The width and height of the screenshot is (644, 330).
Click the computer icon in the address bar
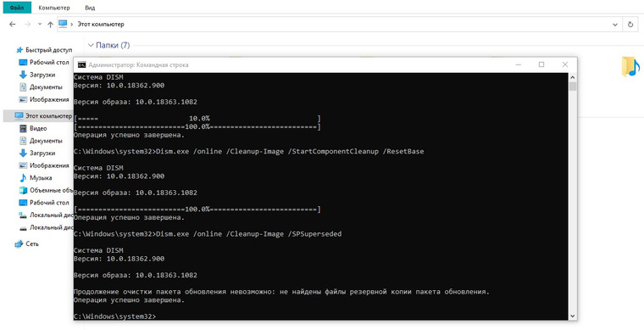point(63,24)
